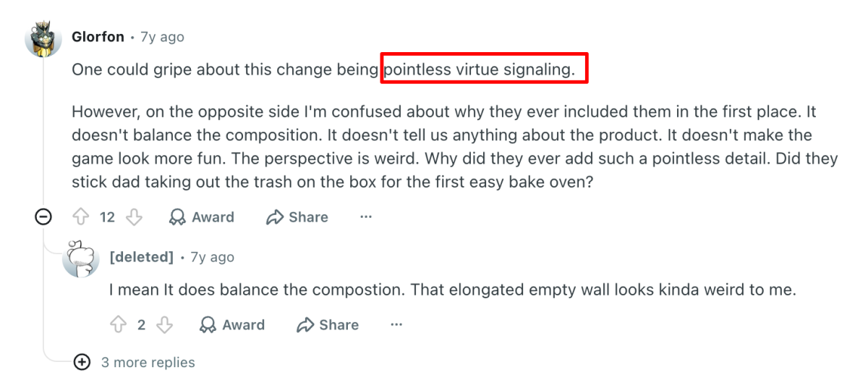Downvote Glorfon's comment
The width and height of the screenshot is (868, 383).
[134, 217]
